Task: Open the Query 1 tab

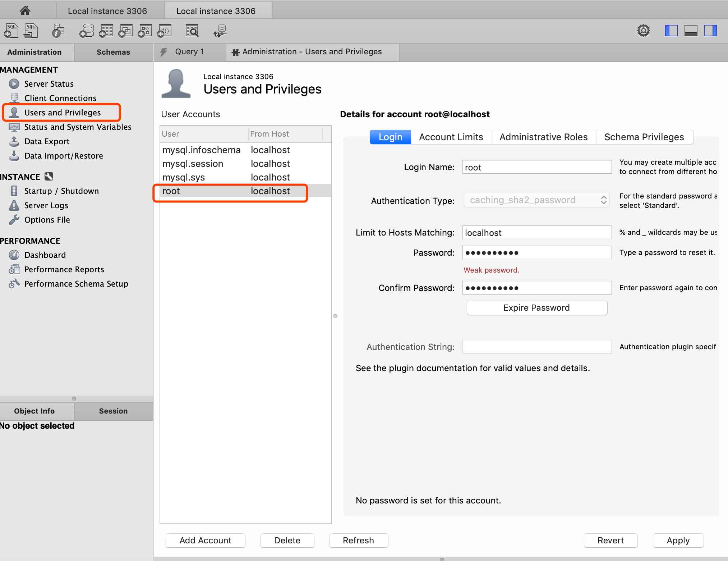Action: pyautogui.click(x=189, y=52)
